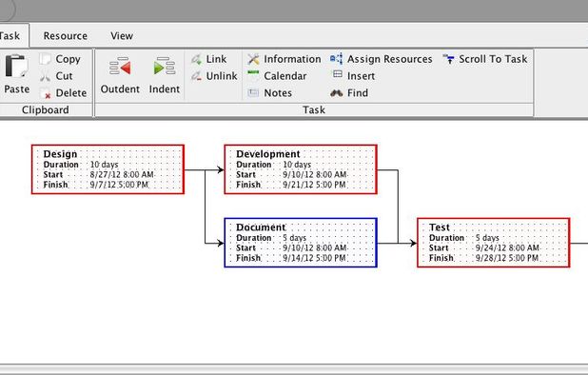This screenshot has height=375, width=588.
Task: Click Design finish date 9/7/12 5:00 PM
Action: click(119, 185)
